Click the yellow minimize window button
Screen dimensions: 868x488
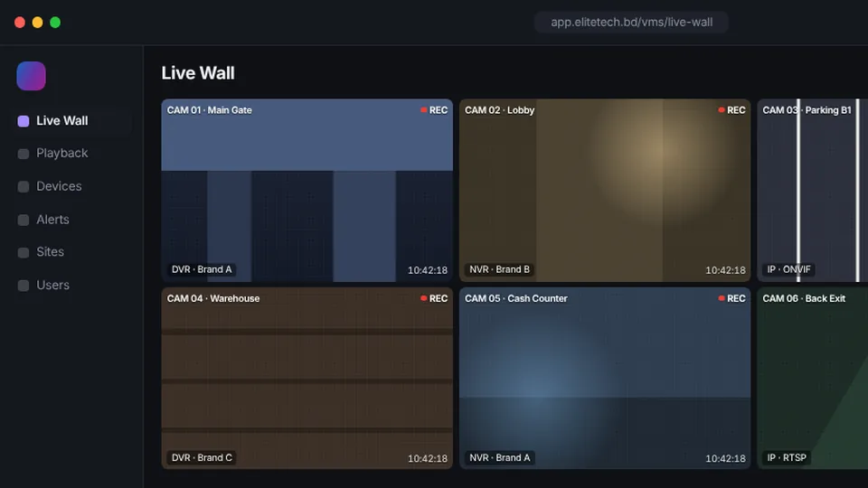click(38, 22)
